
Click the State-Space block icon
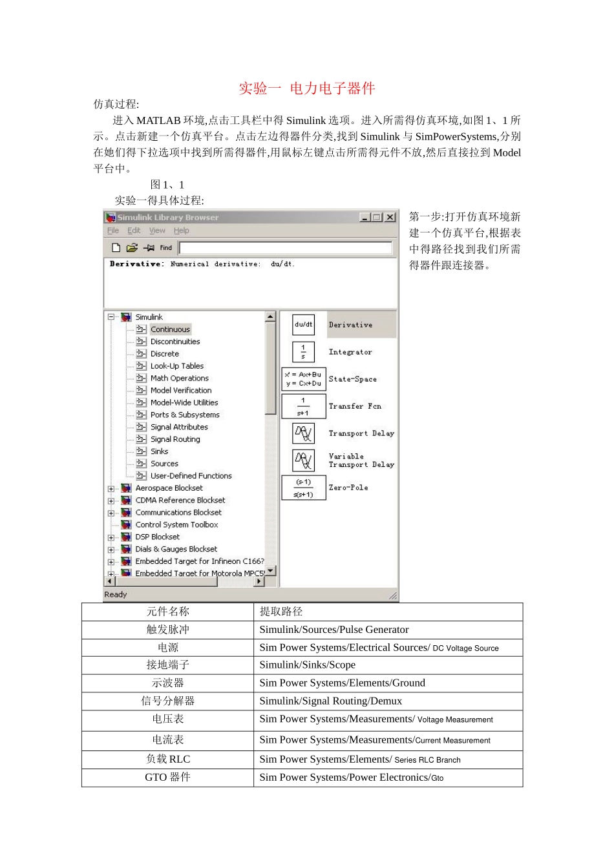point(303,379)
